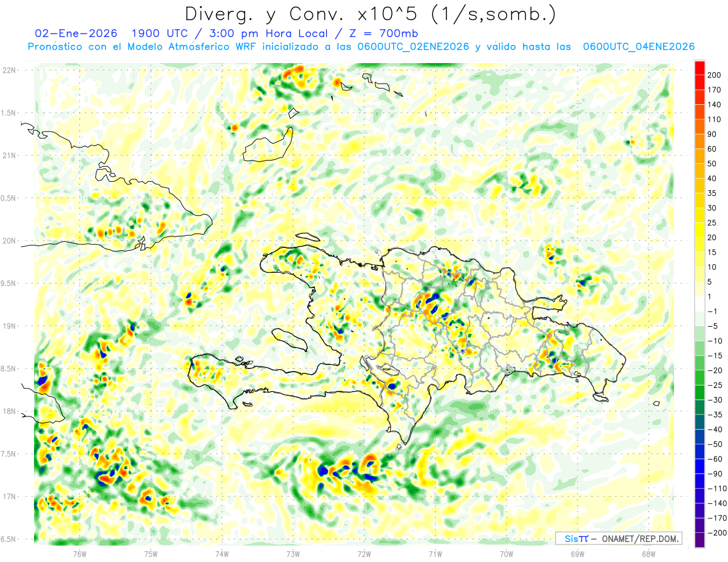Click the '5' colorbar label
Viewport: 728px width, 562px height.
(x=710, y=282)
